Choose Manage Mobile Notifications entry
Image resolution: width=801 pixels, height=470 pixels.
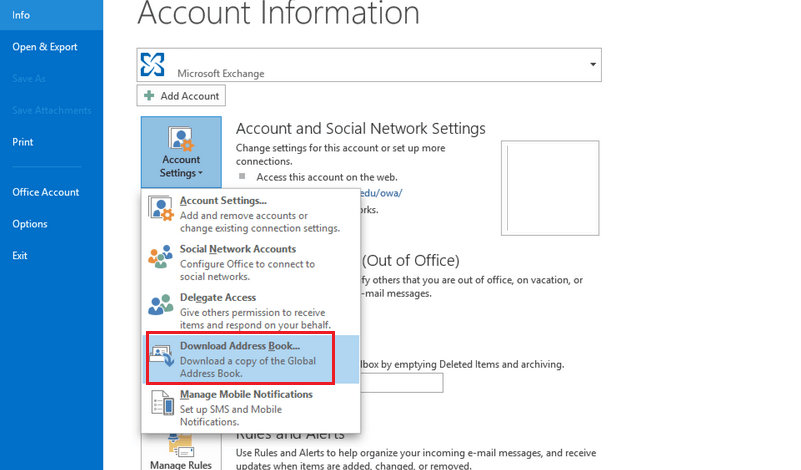[251, 408]
